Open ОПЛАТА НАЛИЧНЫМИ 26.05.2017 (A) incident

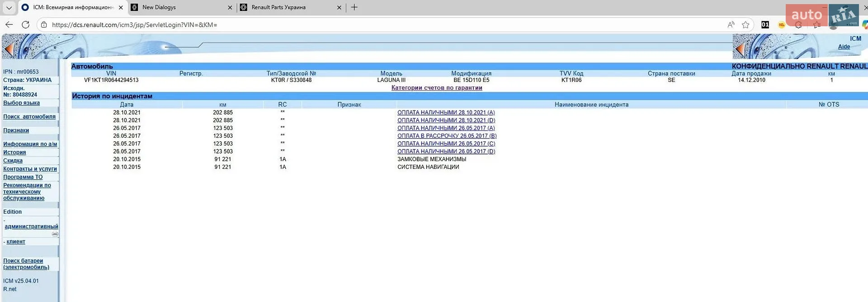[x=446, y=128]
